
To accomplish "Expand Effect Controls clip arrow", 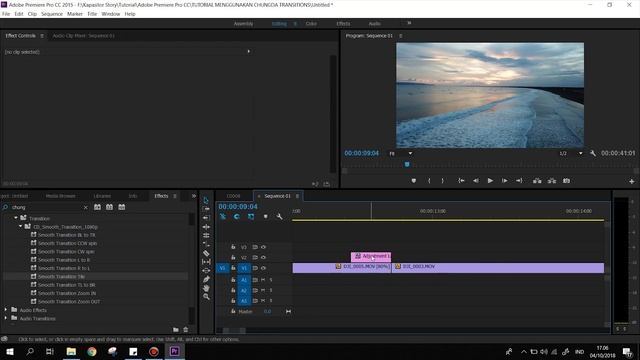I will tap(249, 51).
